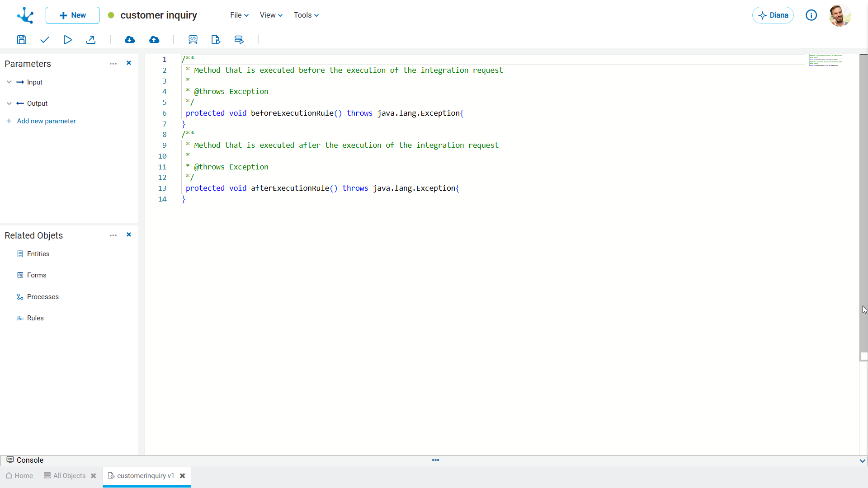
Task: Click the stacked rows arrow icon
Action: (239, 40)
